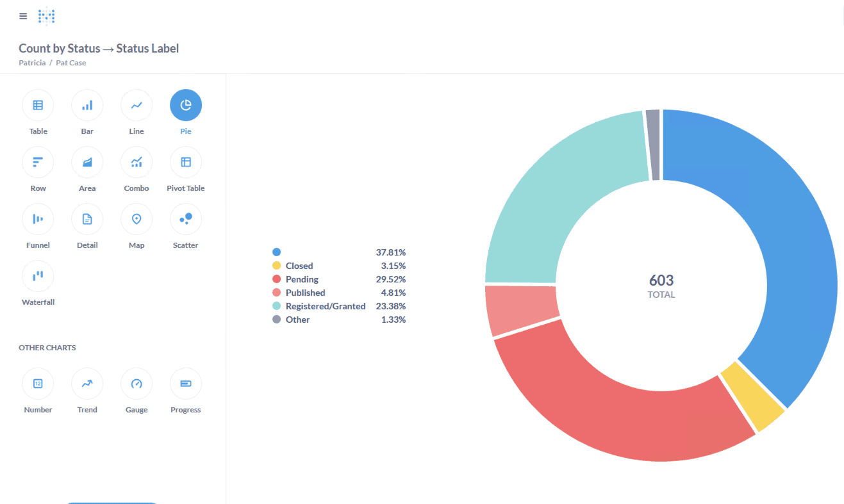
Task: Click the 29.52% legend value
Action: click(391, 279)
